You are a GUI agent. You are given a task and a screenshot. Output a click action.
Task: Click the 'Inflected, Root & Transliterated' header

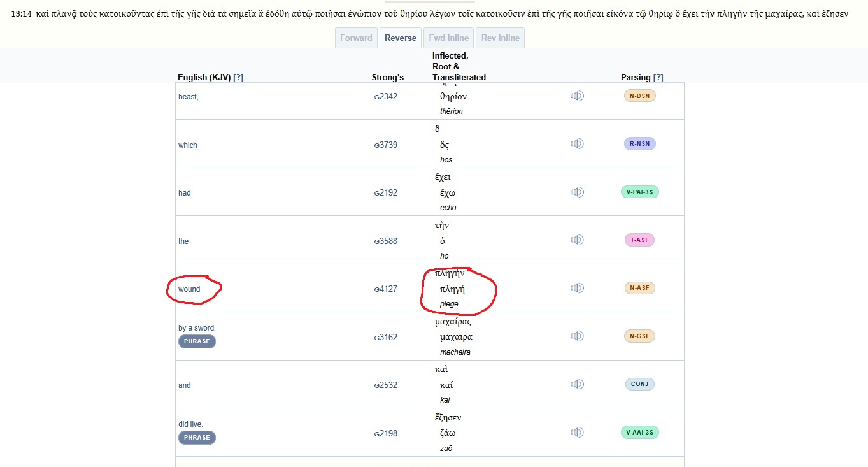click(459, 66)
